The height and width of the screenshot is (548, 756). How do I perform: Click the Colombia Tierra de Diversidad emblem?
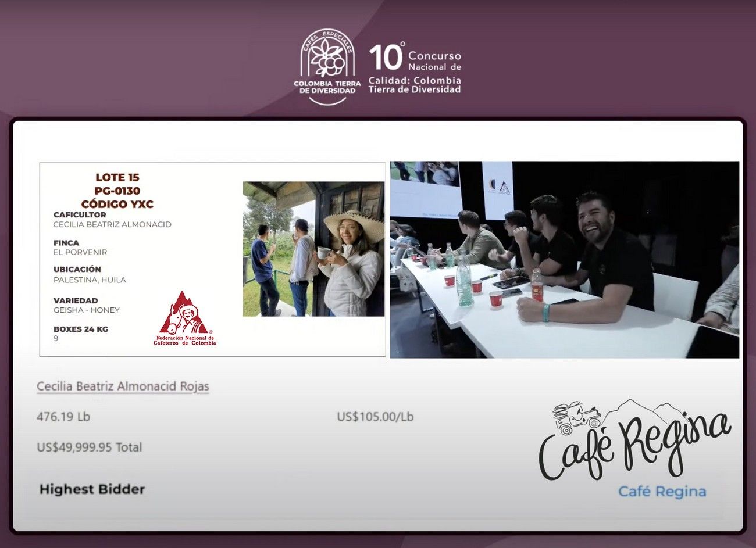[327, 67]
